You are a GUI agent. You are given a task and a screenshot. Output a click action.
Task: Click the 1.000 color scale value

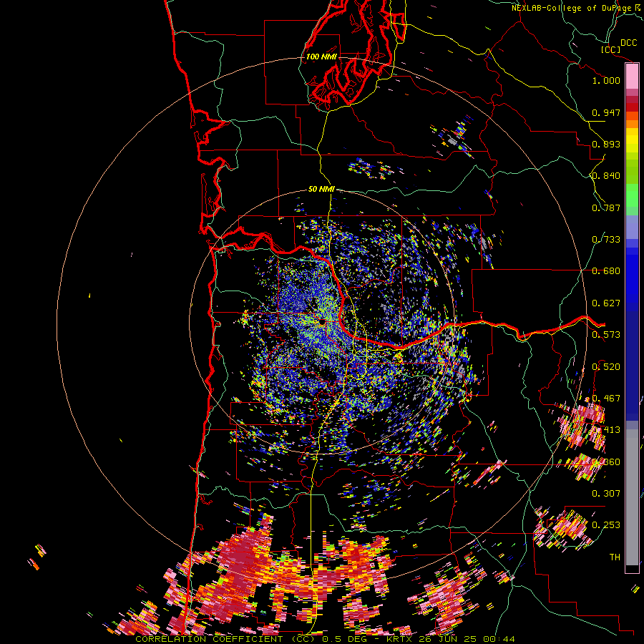coord(606,80)
